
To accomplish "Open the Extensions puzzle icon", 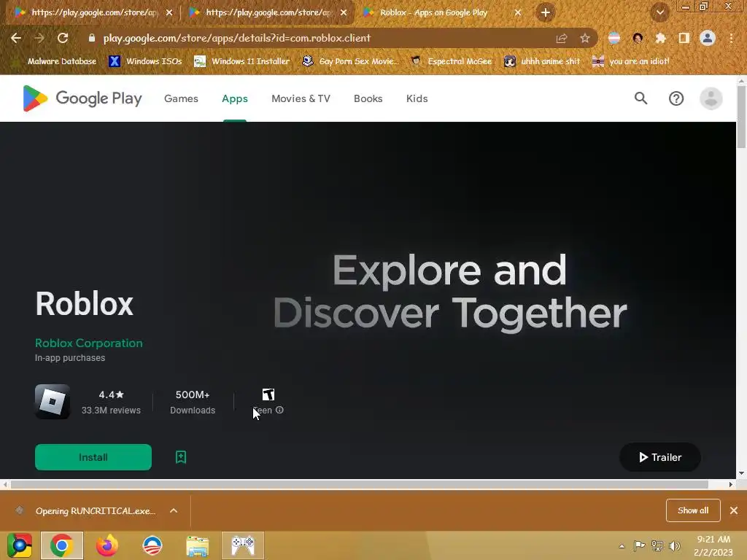I will (x=661, y=38).
